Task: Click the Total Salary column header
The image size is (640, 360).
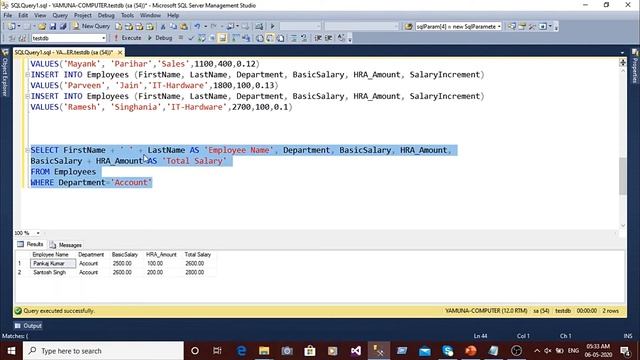Action: click(198, 255)
